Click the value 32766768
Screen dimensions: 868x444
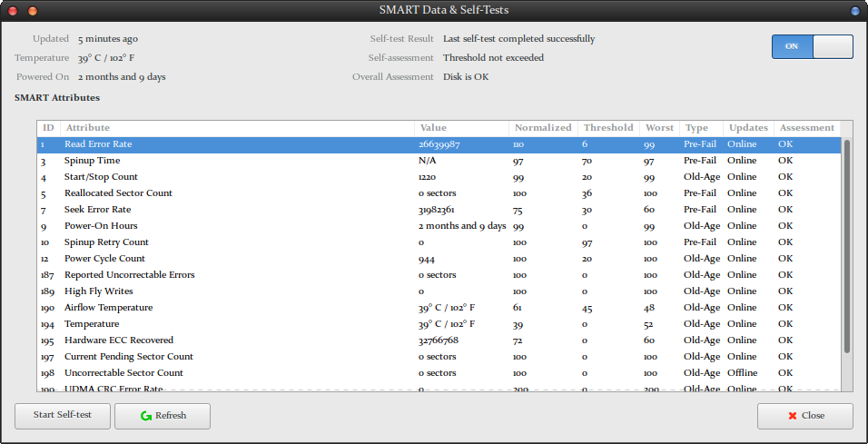(x=439, y=340)
